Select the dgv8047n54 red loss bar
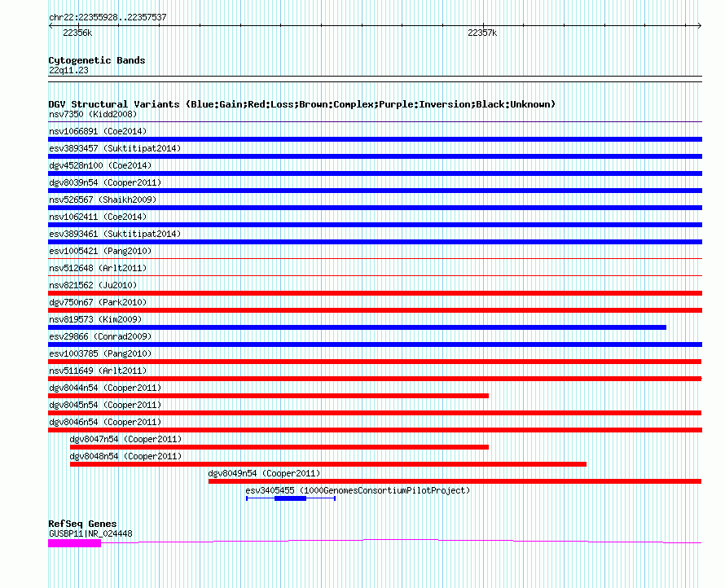Image resolution: width=725 pixels, height=588 pixels. (279, 447)
